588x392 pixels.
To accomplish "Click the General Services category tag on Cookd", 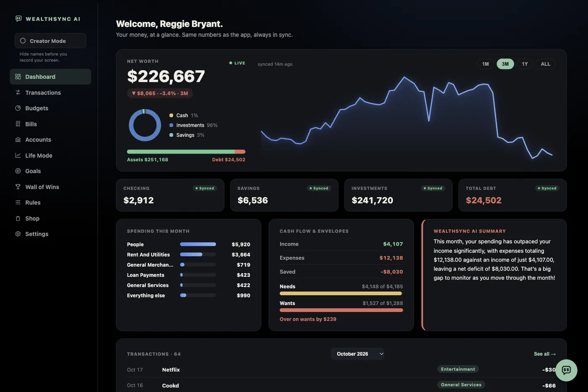I will pyautogui.click(x=461, y=384).
